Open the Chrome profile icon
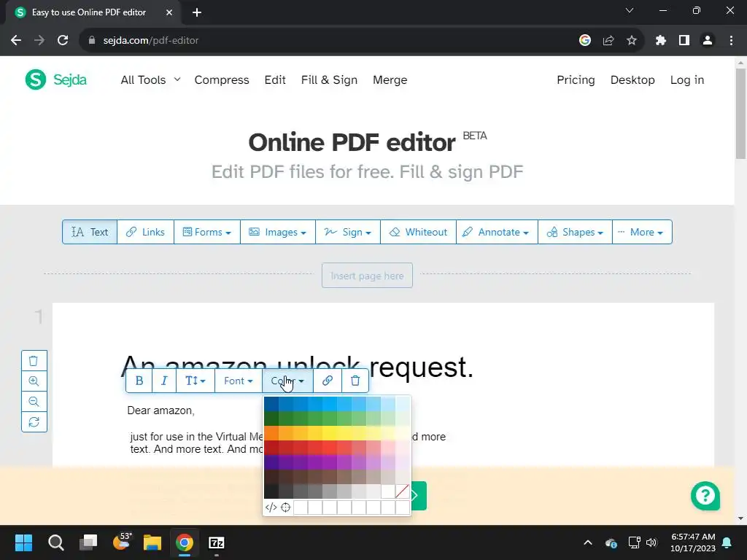This screenshot has width=747, height=560. tap(708, 41)
